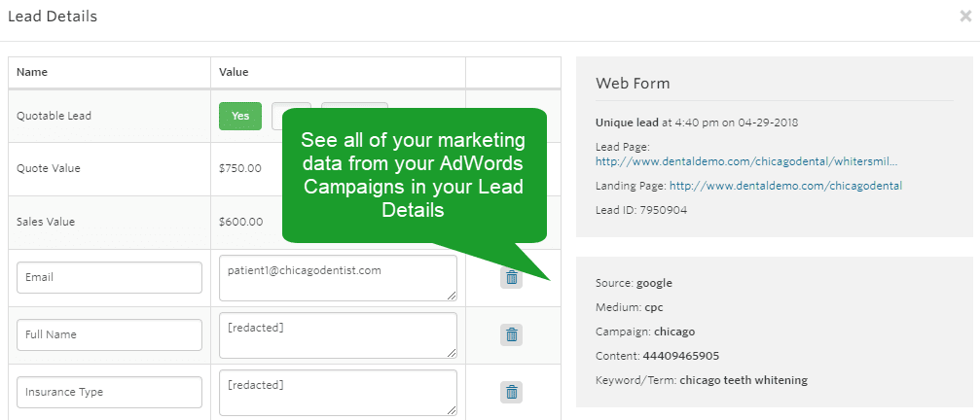Edit the Email field name input

tap(109, 278)
